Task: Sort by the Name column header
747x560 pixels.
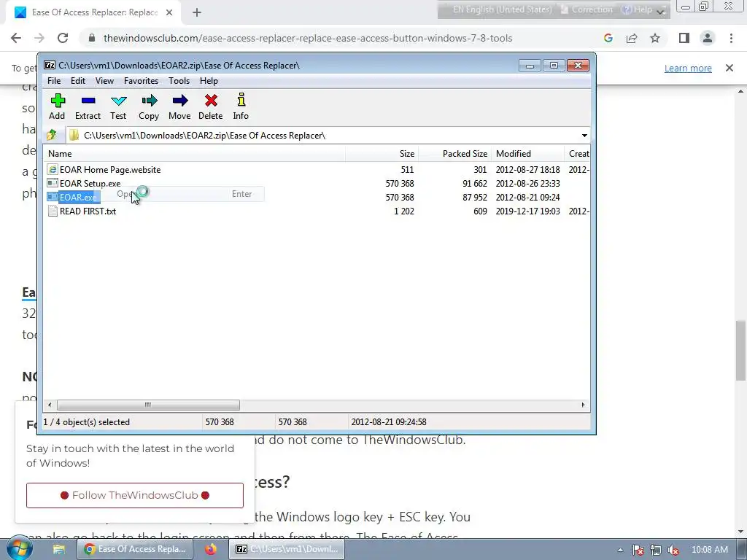Action: coord(196,154)
